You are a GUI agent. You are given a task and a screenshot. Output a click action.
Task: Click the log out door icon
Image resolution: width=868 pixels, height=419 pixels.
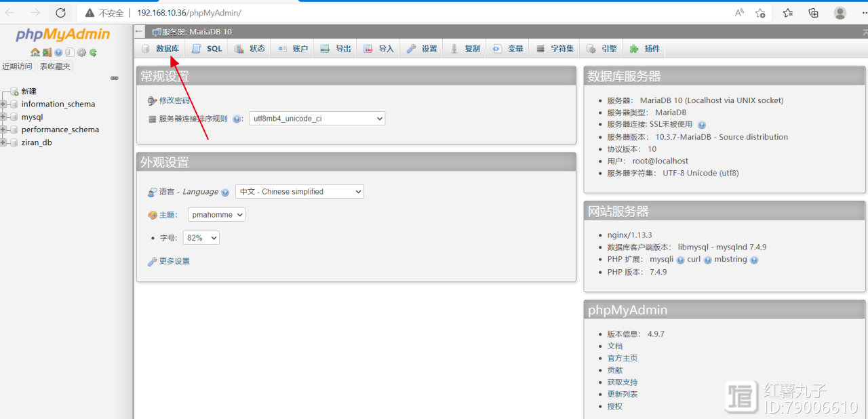tap(47, 52)
